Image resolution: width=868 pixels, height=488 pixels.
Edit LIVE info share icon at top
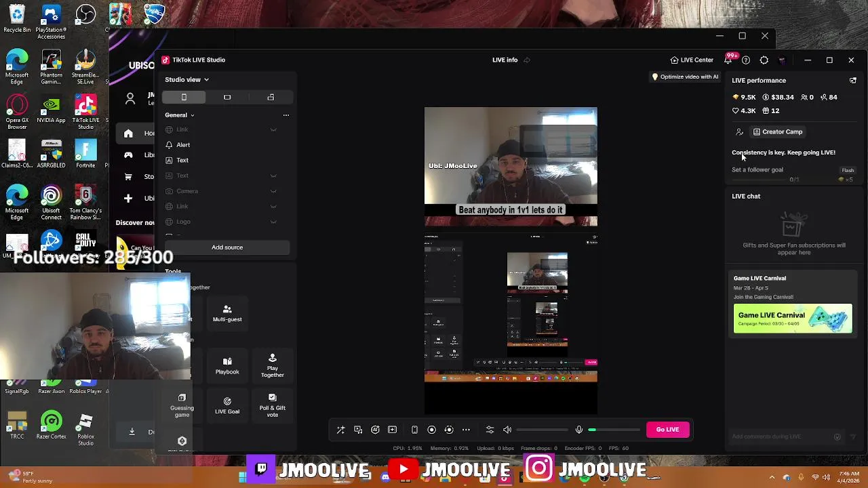[x=527, y=60]
